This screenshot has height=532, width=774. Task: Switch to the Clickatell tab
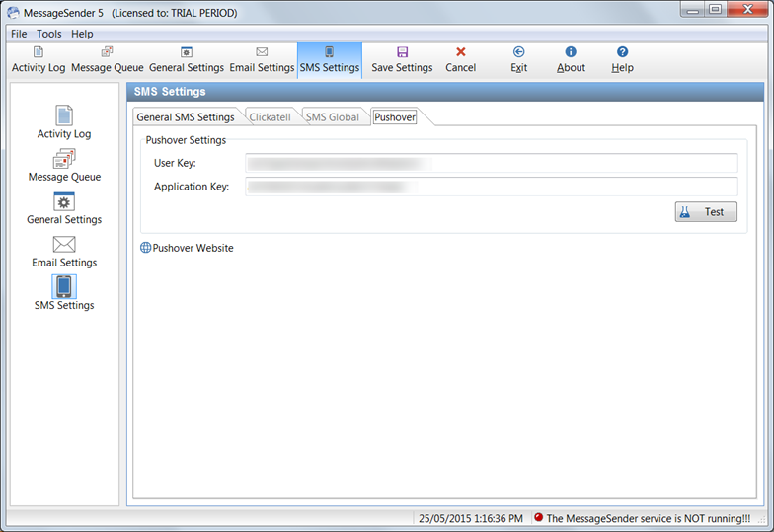point(271,117)
